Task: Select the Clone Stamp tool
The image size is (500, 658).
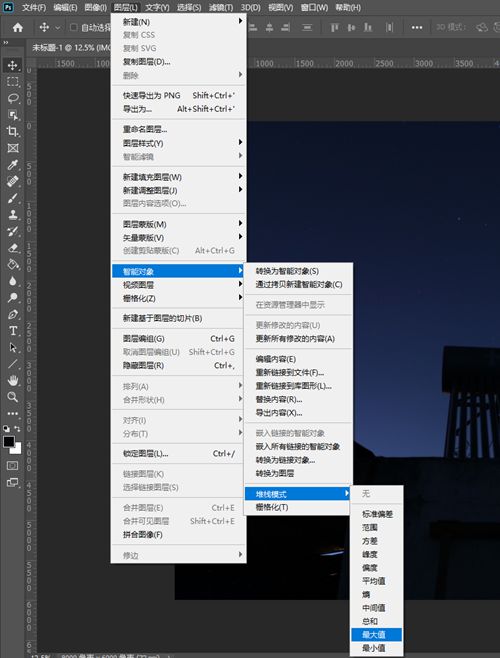Action: [13, 214]
